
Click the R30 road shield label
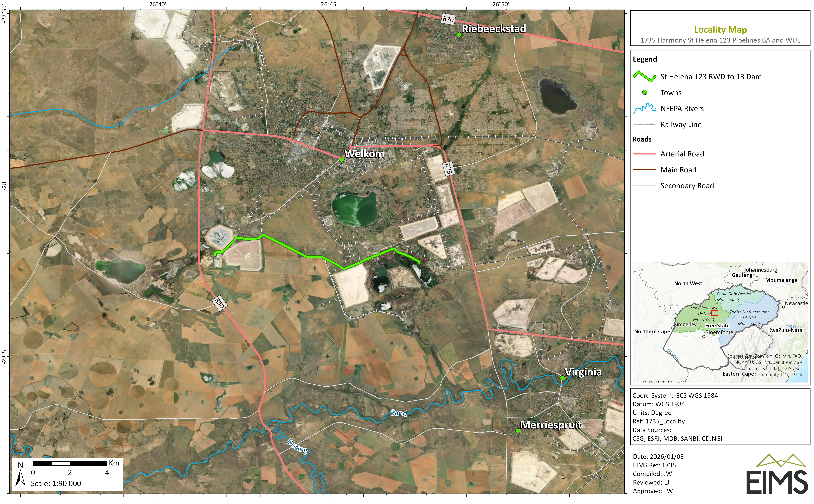click(220, 303)
